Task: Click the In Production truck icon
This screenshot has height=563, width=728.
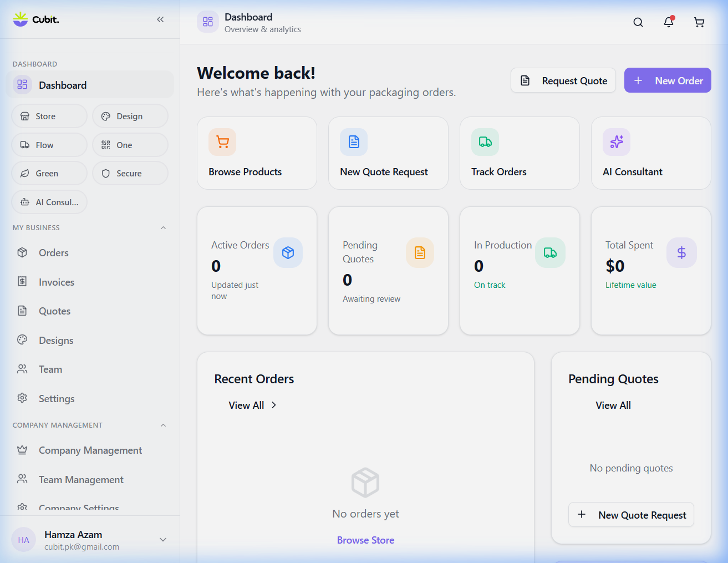Action: tap(550, 253)
